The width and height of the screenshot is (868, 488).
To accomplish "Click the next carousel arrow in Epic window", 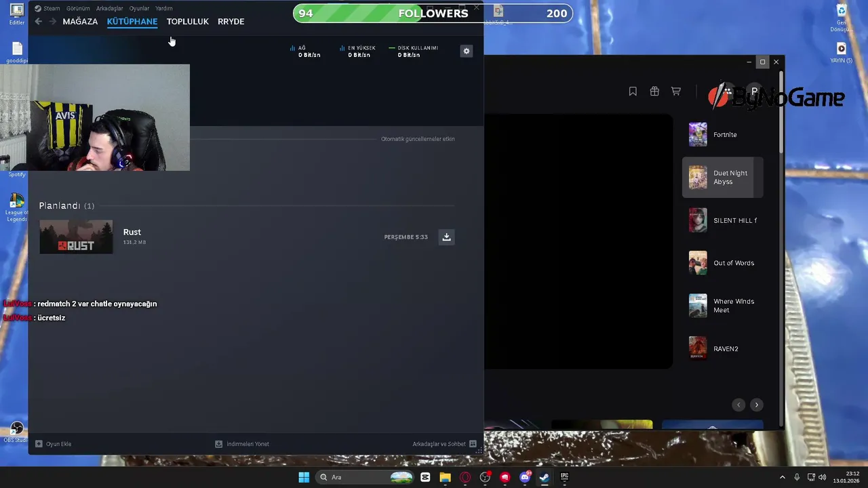I will click(x=757, y=405).
